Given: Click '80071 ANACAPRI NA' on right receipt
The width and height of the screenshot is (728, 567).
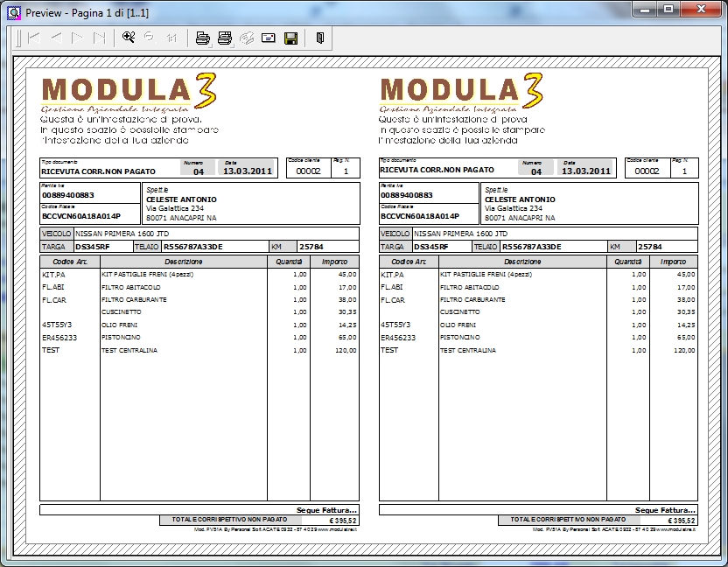Looking at the screenshot, I should click(520, 218).
